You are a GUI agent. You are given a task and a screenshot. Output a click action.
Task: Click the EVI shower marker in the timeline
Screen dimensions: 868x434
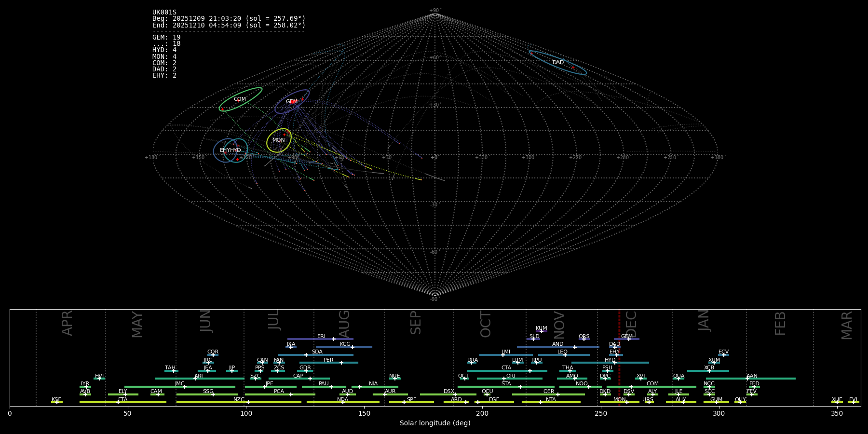[854, 402]
